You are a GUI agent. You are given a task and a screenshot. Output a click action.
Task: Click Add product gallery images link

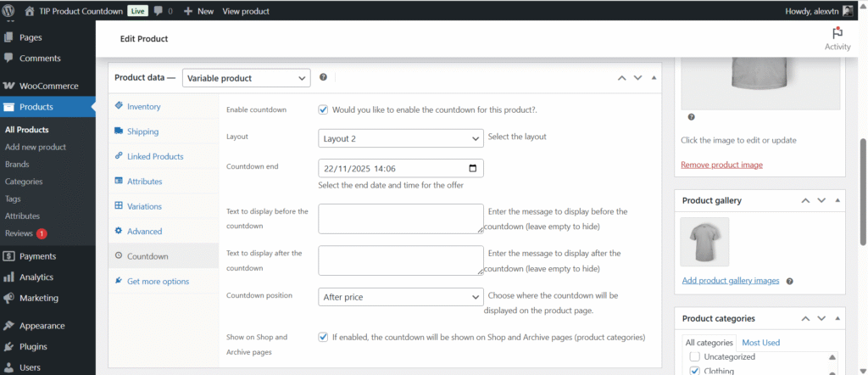730,281
